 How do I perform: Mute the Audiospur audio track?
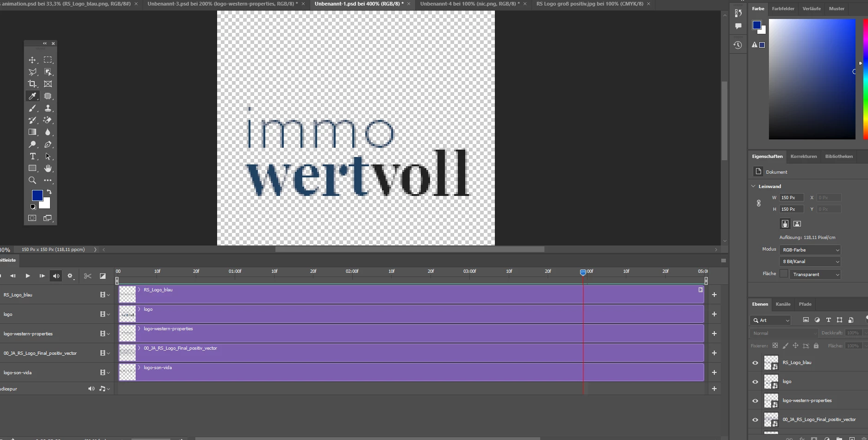[91, 389]
